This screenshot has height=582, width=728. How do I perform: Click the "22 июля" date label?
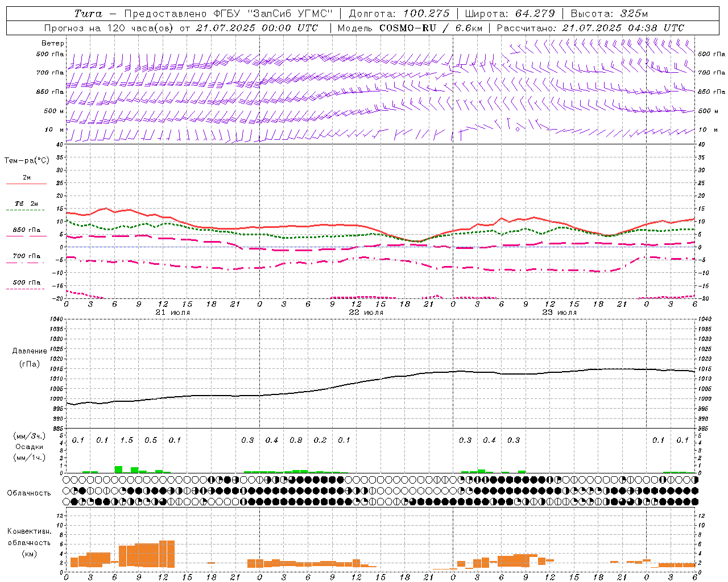[366, 313]
